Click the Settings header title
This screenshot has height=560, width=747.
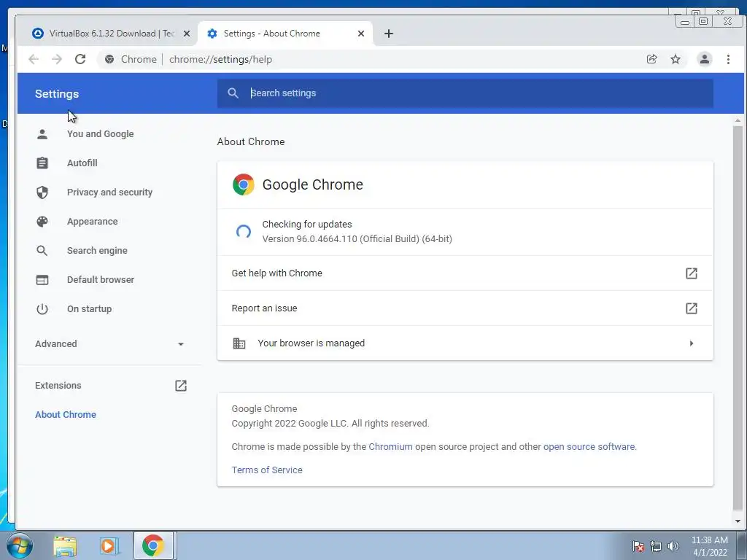pyautogui.click(x=57, y=94)
